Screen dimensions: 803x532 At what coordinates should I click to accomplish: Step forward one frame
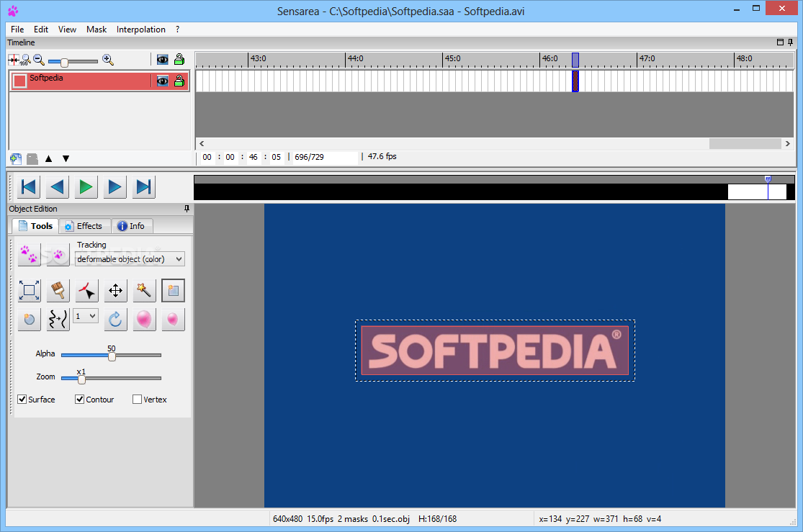click(x=115, y=187)
